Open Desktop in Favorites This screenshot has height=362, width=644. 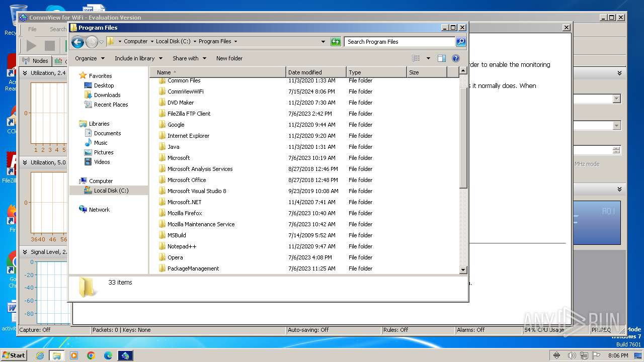[x=104, y=85]
